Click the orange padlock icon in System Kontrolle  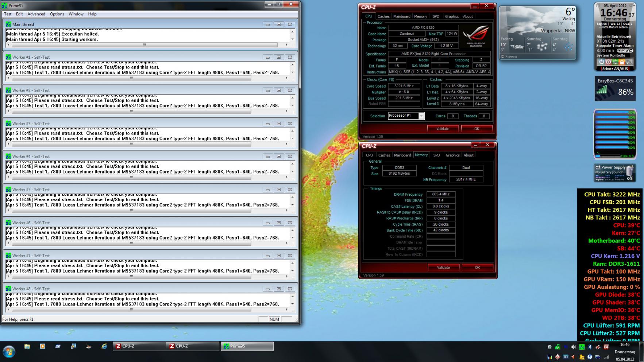point(622,62)
